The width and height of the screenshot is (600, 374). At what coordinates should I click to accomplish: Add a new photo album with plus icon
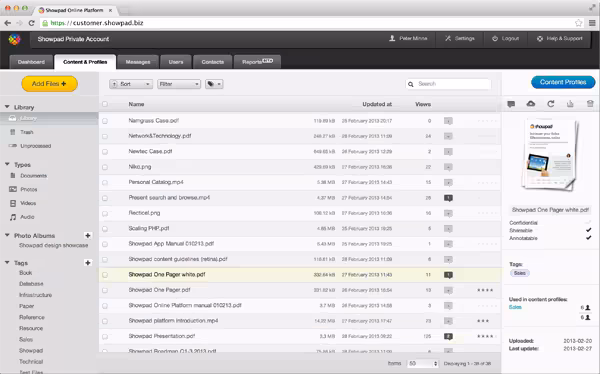click(x=88, y=235)
